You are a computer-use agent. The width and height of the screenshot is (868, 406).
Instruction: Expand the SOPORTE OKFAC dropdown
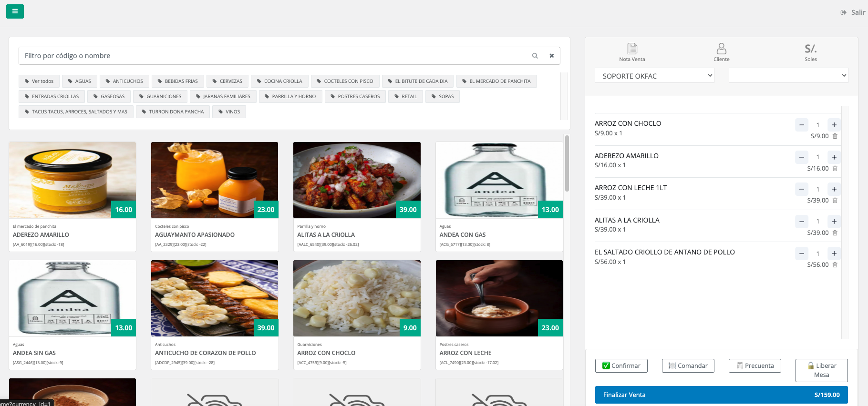(x=654, y=76)
